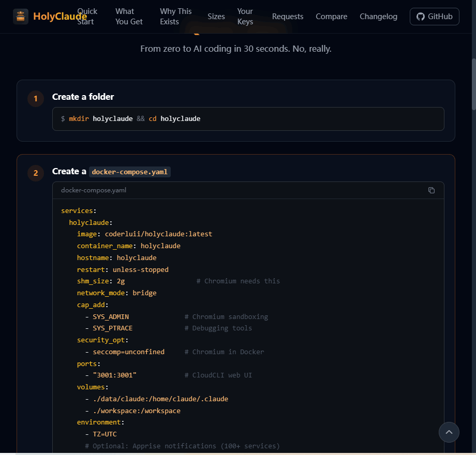Click '# Chromium sandboxing' comment
The width and height of the screenshot is (476, 455).
pyautogui.click(x=226, y=316)
